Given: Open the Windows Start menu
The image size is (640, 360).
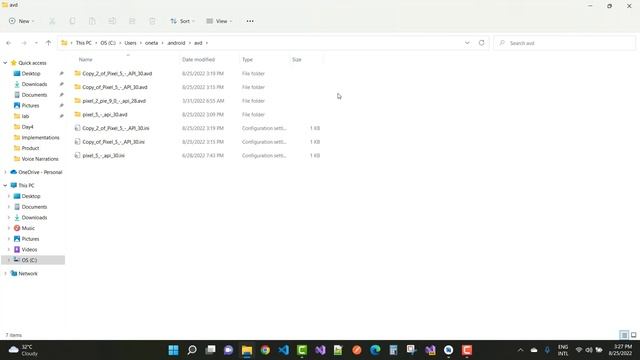Looking at the screenshot, I should click(173, 350).
